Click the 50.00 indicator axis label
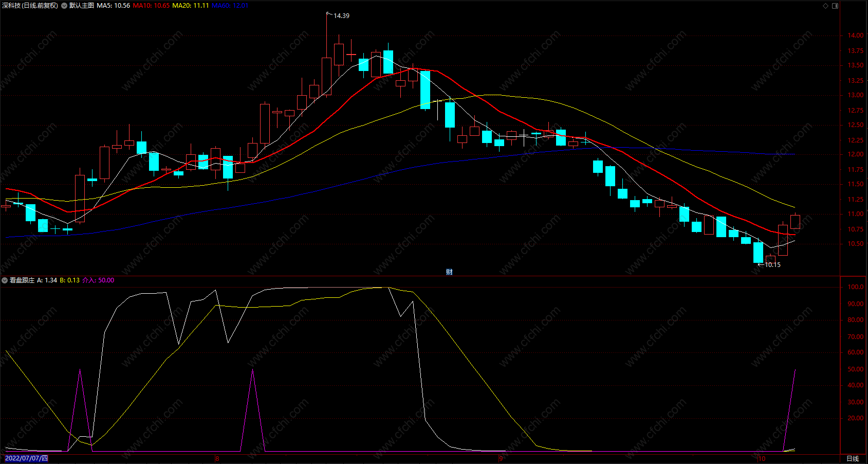Screen dimensions: 868x464 (x=856, y=369)
